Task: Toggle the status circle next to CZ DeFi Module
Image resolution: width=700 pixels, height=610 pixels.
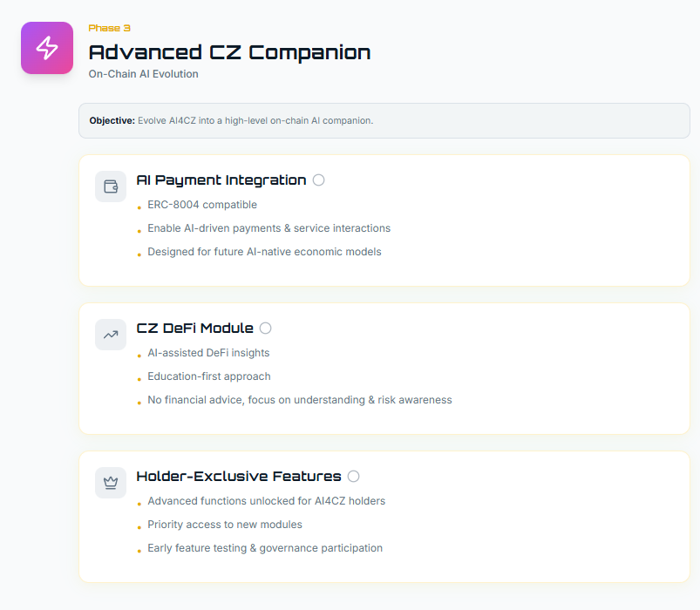Action: [265, 328]
